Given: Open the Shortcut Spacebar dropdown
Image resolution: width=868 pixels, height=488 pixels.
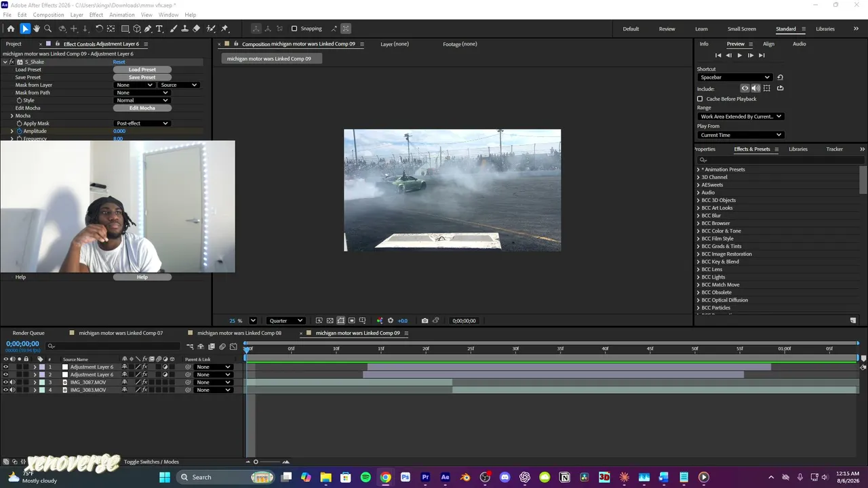Looking at the screenshot, I should tap(734, 77).
